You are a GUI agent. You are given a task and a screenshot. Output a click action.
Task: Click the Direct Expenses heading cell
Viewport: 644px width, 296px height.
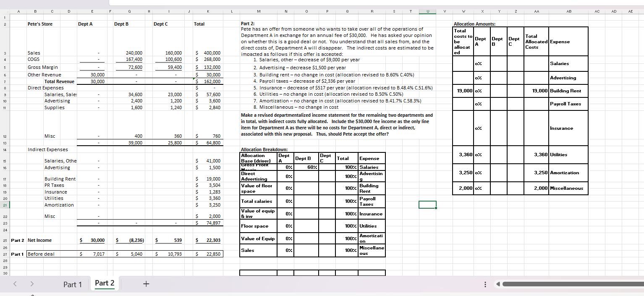tap(46, 88)
